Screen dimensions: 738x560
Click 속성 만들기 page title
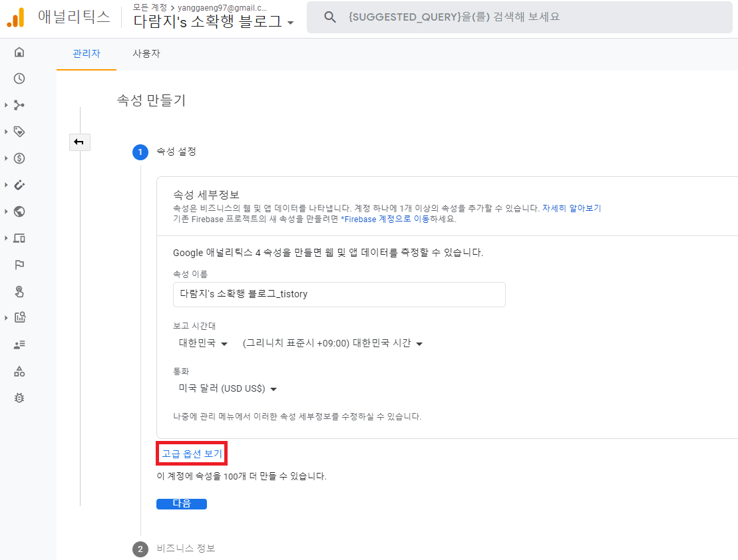[151, 100]
